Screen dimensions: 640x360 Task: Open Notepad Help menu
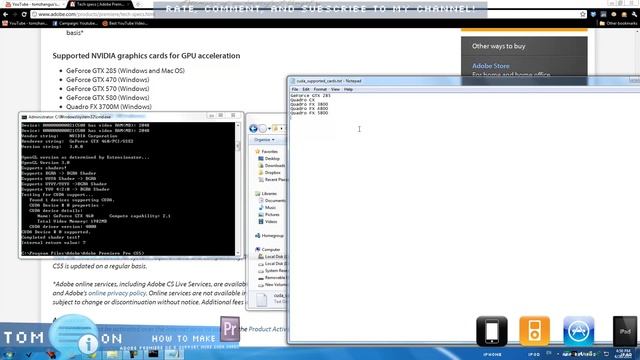tap(348, 89)
